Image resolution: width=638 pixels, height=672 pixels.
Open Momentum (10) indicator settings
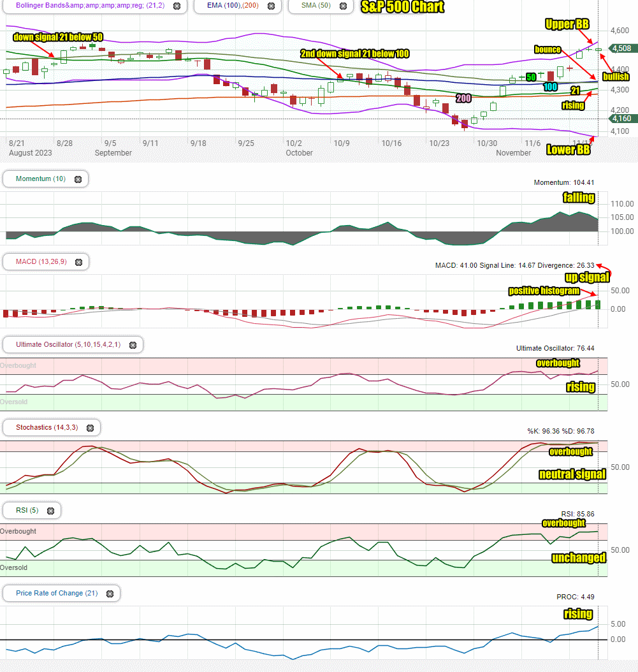coord(41,179)
